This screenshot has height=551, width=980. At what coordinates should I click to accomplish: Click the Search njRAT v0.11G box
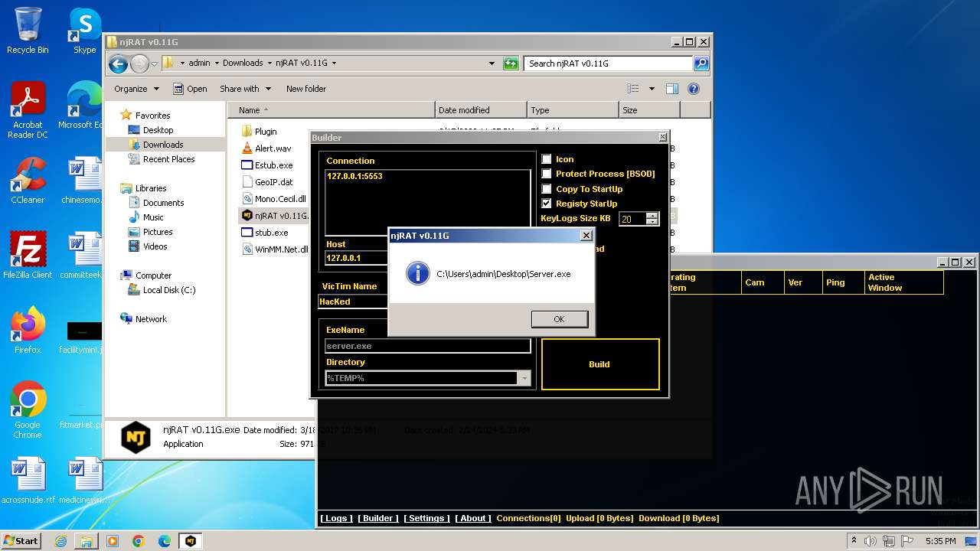coord(609,64)
